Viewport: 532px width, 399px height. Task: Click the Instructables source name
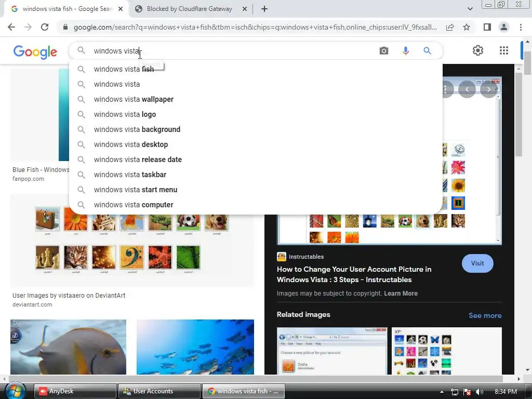[306, 257]
